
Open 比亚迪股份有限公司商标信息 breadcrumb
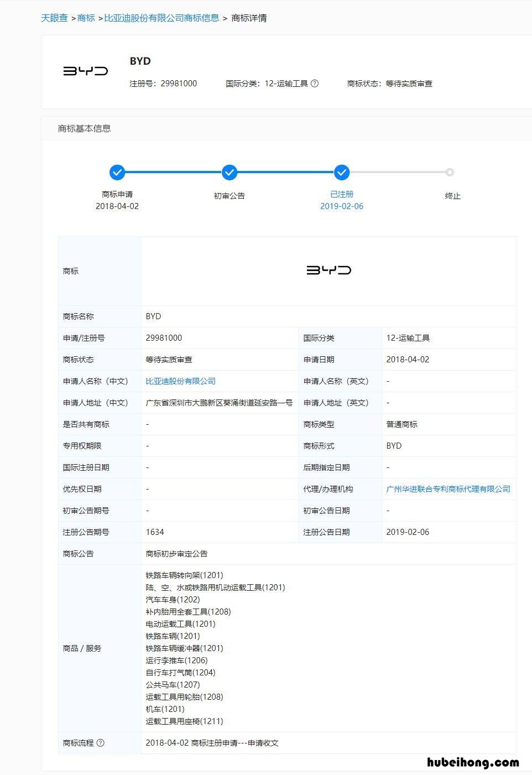coord(161,18)
